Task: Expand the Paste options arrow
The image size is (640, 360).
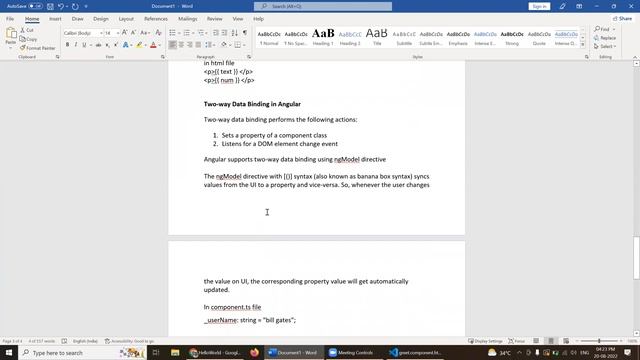Action: click(11, 48)
